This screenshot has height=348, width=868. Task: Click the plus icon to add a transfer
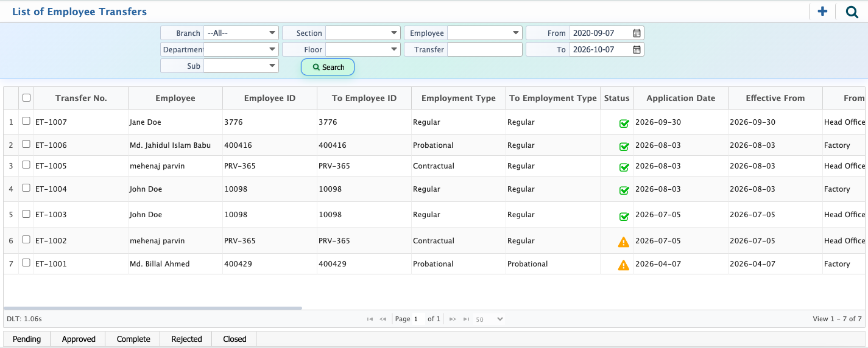point(822,11)
